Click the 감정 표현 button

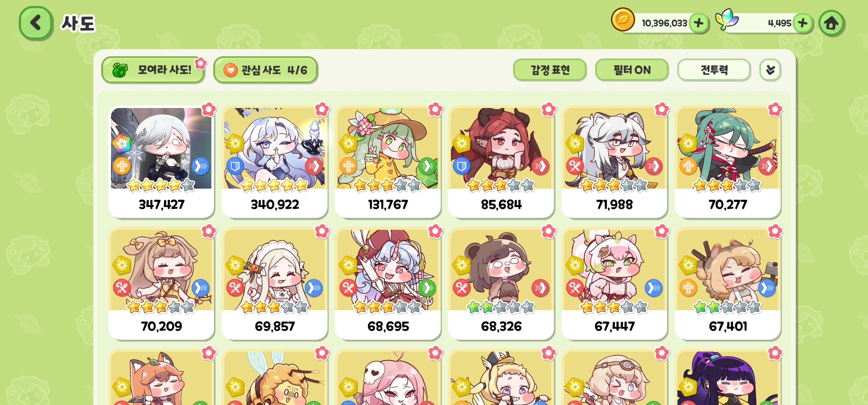(x=550, y=70)
